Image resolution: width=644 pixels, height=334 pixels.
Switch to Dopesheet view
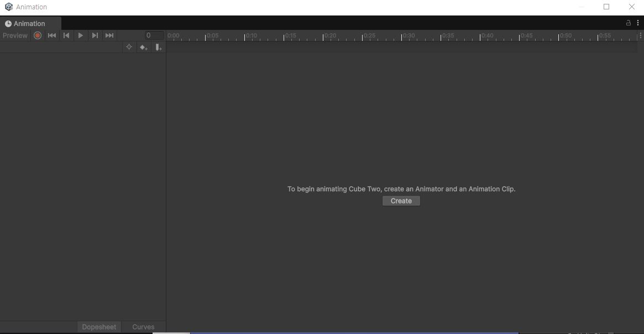pos(99,327)
